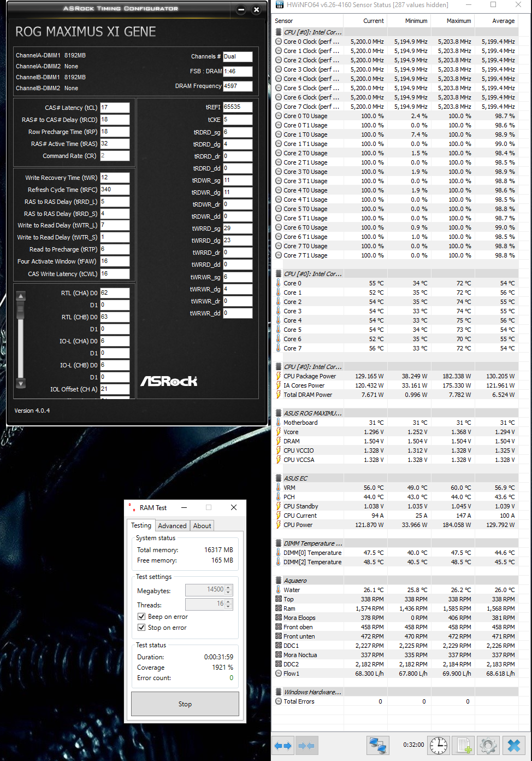
Task: Click the VRM temperature icon
Action: (x=279, y=488)
